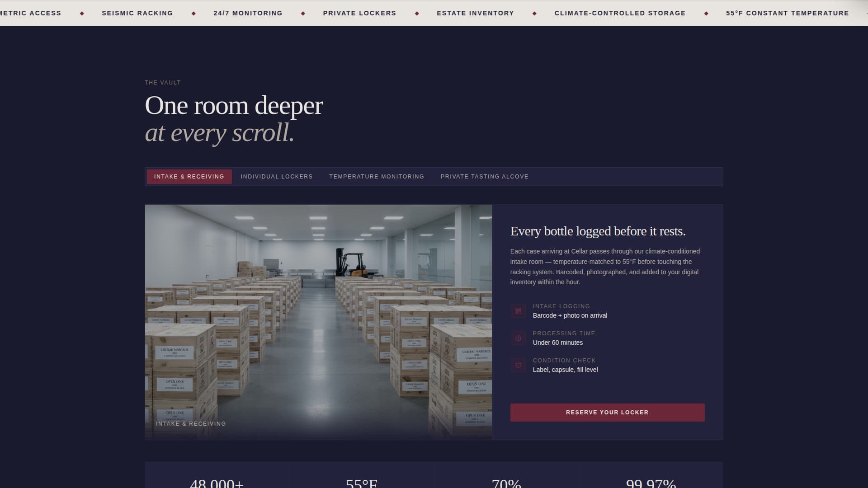
Task: Select the Estate Inventory ticker item
Action: [x=475, y=13]
